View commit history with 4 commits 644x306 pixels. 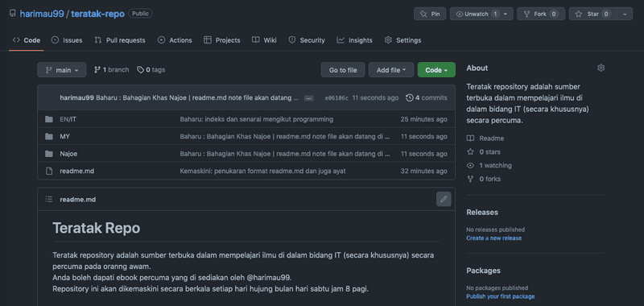click(427, 97)
